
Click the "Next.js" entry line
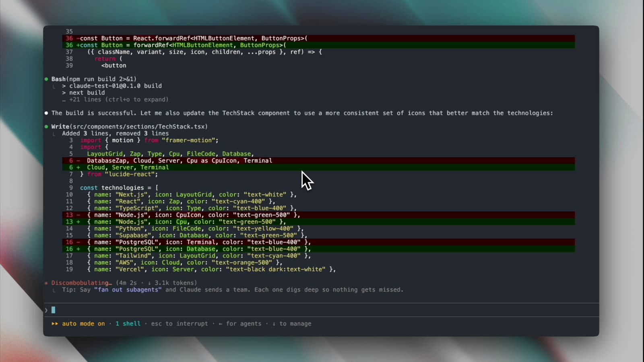pos(192,195)
